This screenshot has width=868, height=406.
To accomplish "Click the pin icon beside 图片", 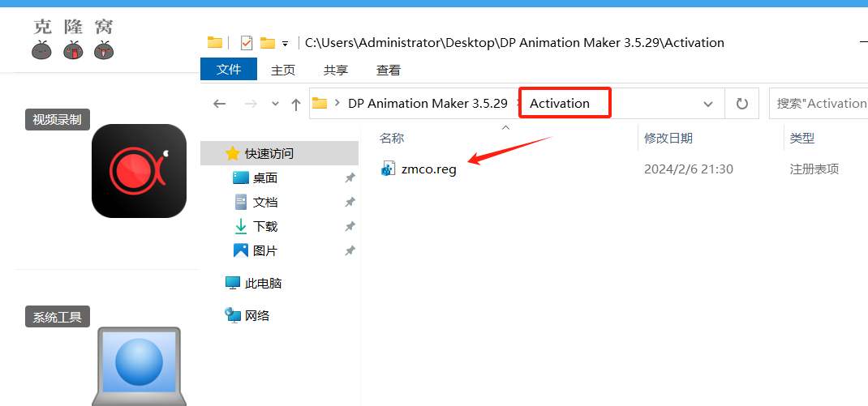I will coord(350,250).
